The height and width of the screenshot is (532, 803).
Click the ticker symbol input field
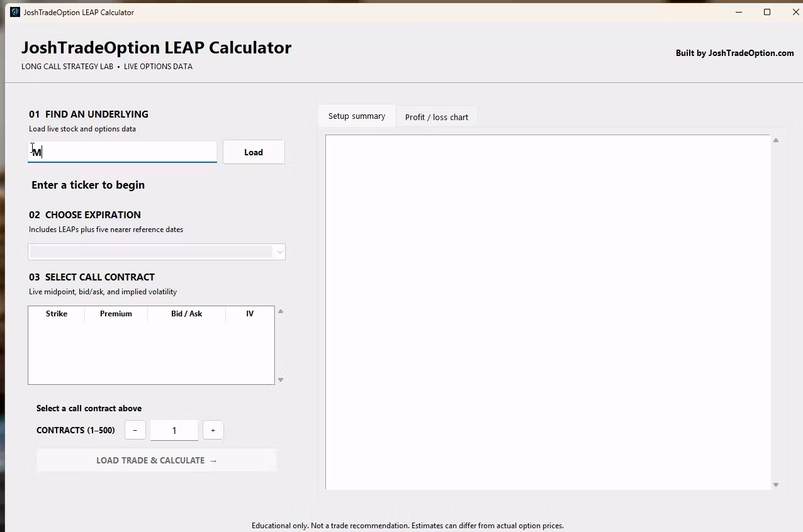point(122,152)
